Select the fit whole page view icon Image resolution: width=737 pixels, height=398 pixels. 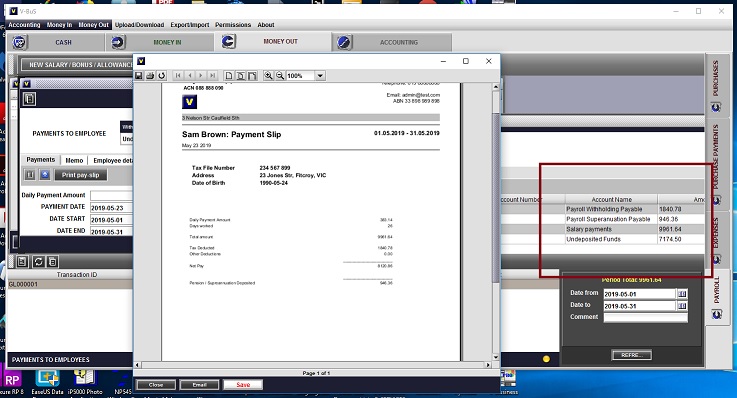pos(240,76)
